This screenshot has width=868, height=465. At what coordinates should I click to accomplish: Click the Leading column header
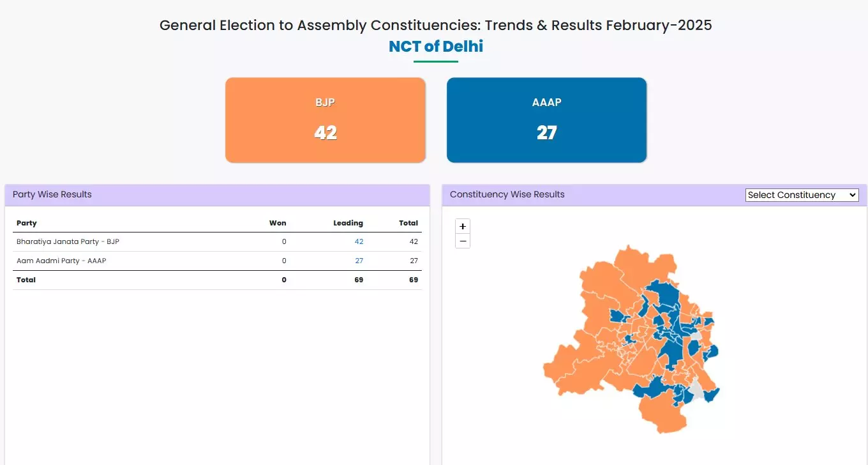pos(348,223)
